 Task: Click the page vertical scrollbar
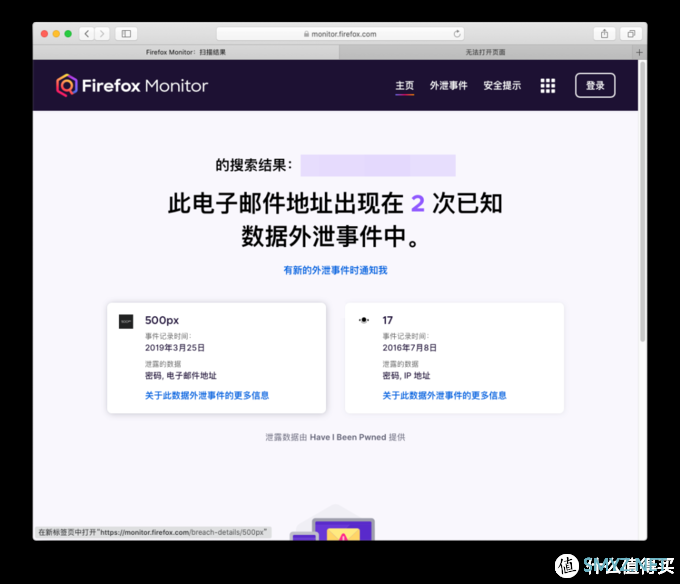pos(643,202)
